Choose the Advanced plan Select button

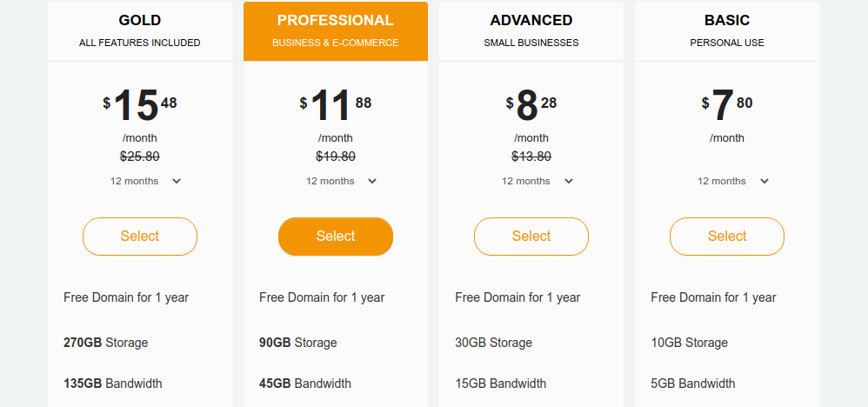(x=531, y=237)
